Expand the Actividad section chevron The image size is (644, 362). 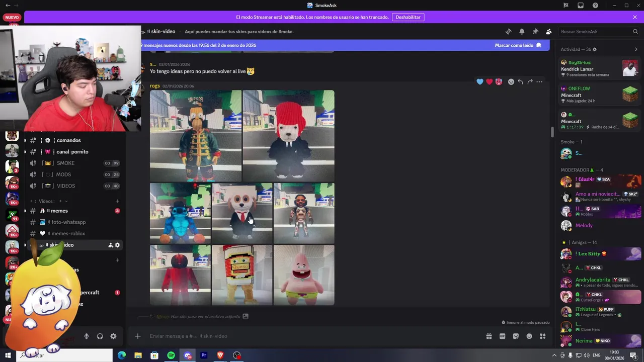[636, 49]
